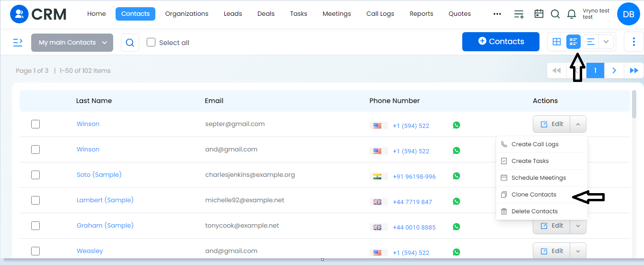Open the Tasks tab
644x265 pixels.
(299, 14)
